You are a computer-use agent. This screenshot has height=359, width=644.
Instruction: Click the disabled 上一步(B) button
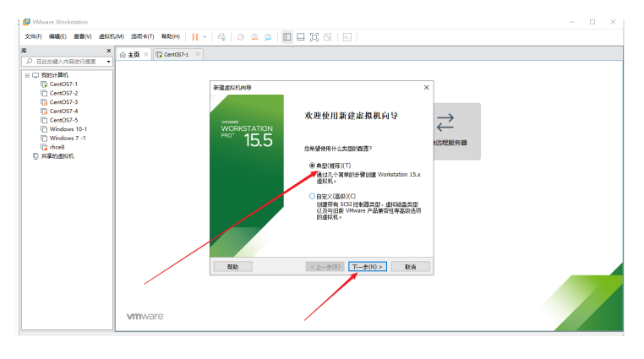coord(325,267)
